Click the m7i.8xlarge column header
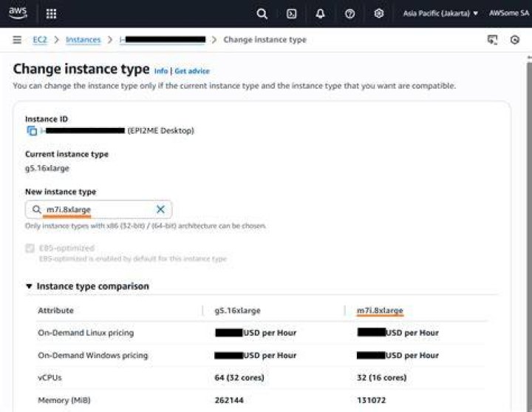 point(380,311)
